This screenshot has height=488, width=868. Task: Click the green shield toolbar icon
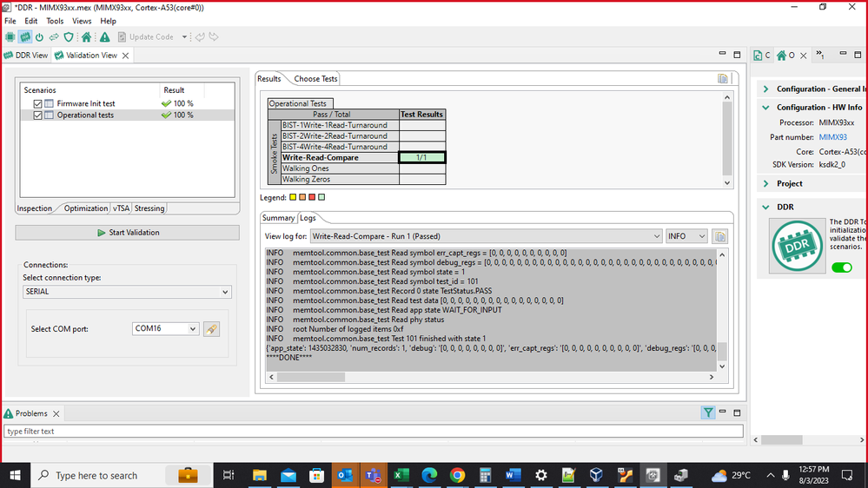(69, 37)
